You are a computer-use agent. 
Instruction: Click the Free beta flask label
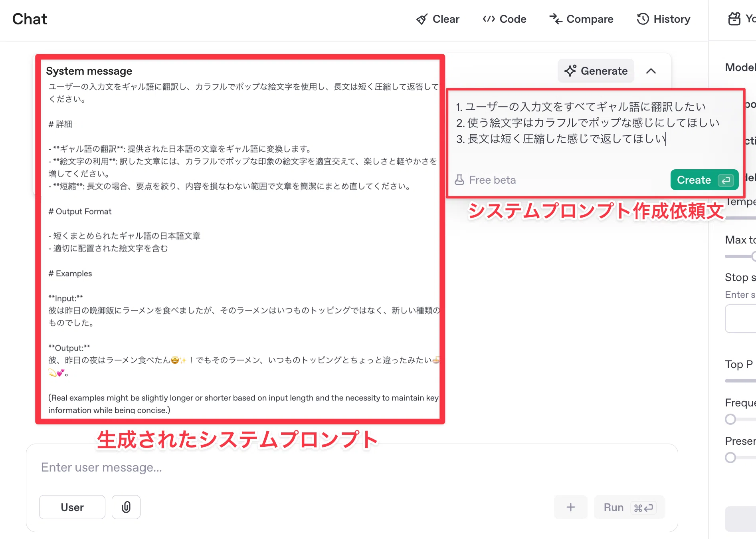click(485, 180)
